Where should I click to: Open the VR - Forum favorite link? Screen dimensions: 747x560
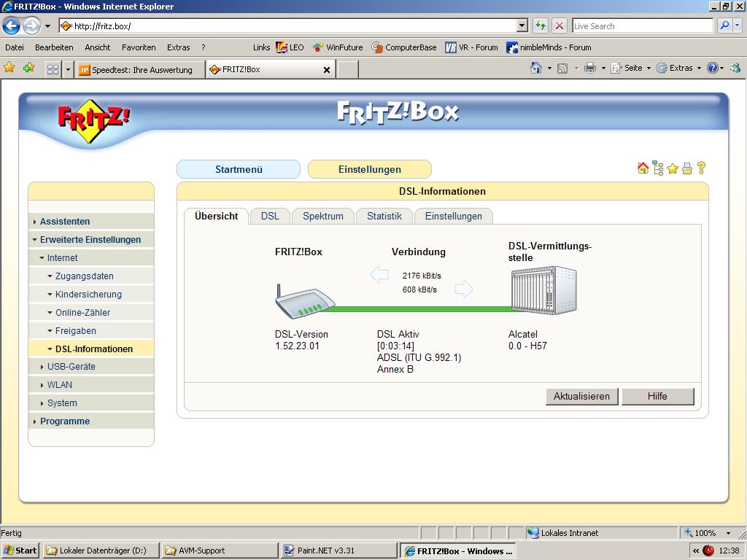[472, 47]
